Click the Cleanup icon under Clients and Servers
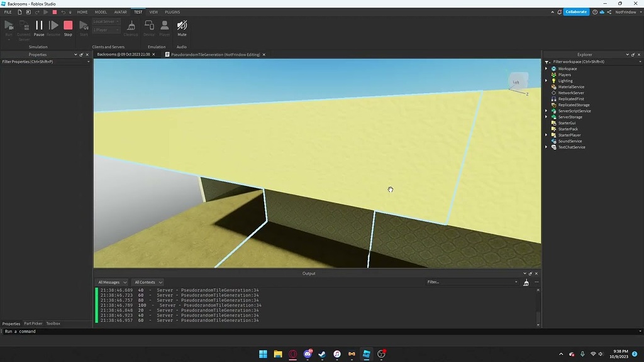The image size is (644, 362). (131, 26)
